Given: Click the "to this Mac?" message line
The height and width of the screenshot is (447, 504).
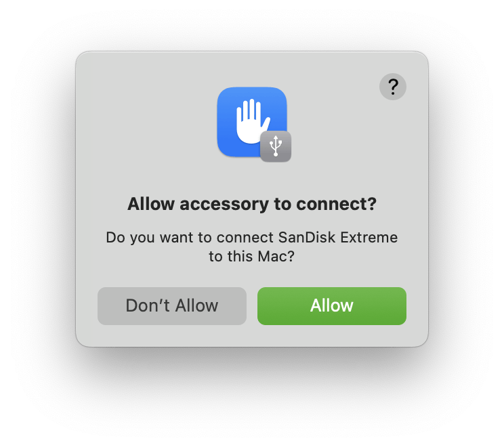Looking at the screenshot, I should coord(252,257).
